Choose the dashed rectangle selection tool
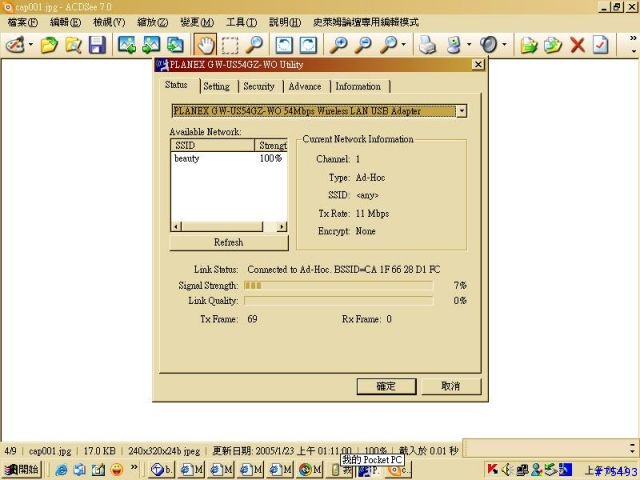This screenshot has width=640, height=480. 230,44
